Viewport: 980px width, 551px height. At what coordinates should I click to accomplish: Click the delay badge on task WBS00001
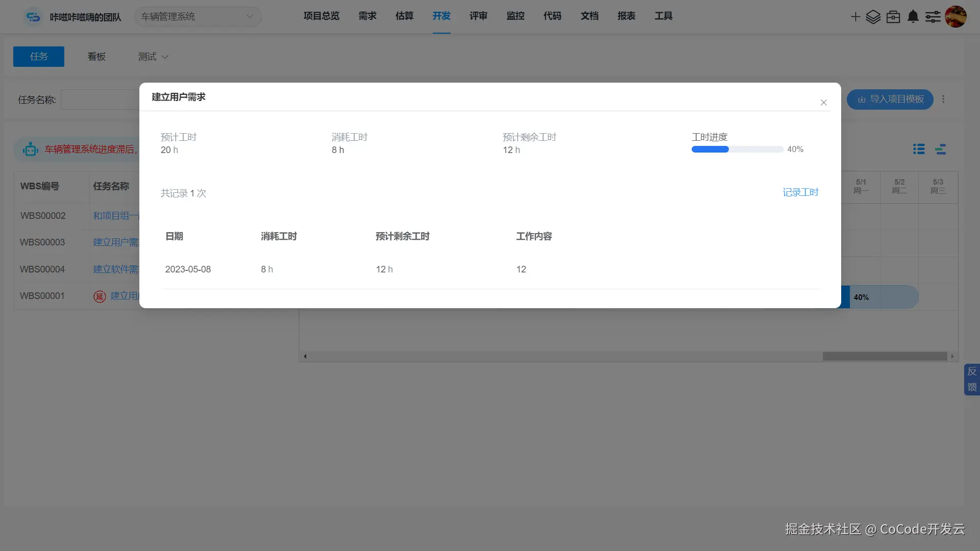click(x=100, y=296)
